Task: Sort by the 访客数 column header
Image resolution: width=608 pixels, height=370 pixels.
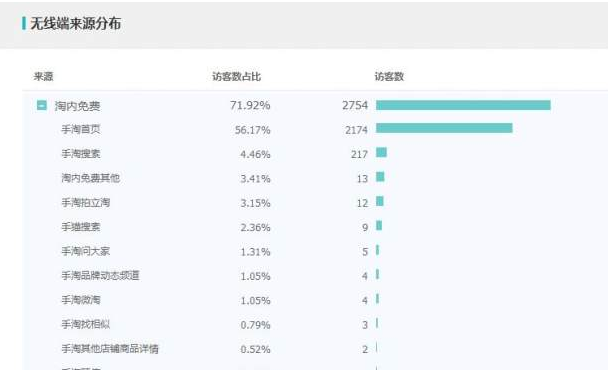Action: point(389,76)
